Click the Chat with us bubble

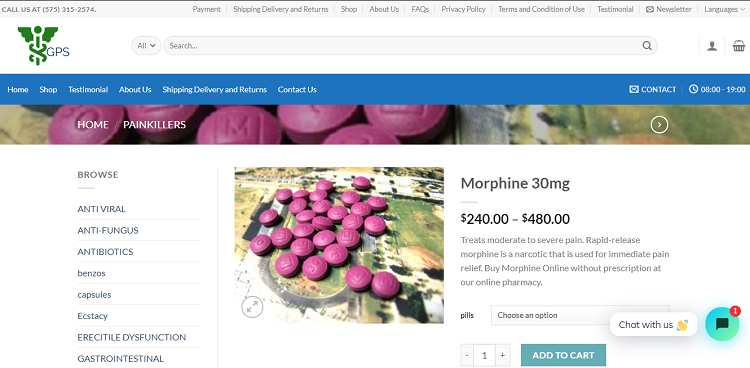(x=653, y=324)
